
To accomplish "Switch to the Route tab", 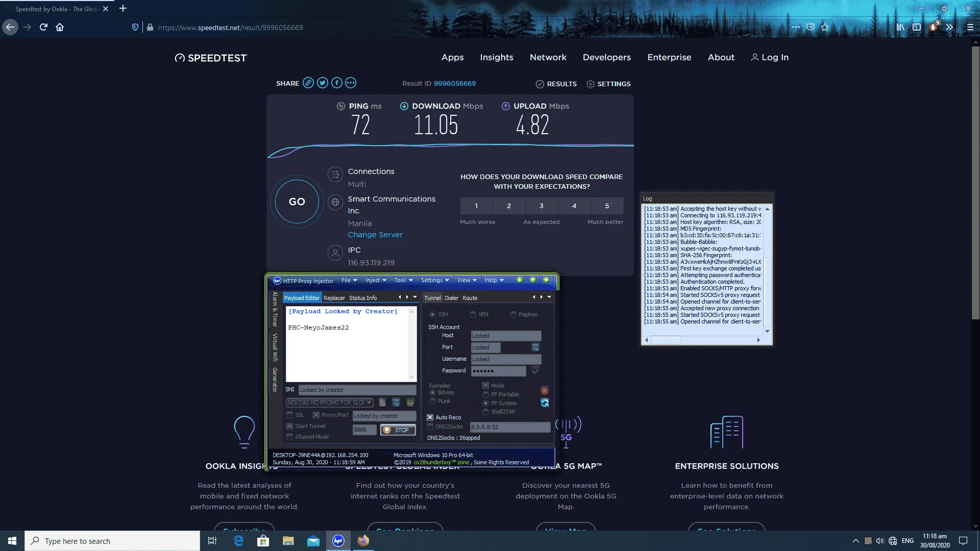I will click(470, 298).
